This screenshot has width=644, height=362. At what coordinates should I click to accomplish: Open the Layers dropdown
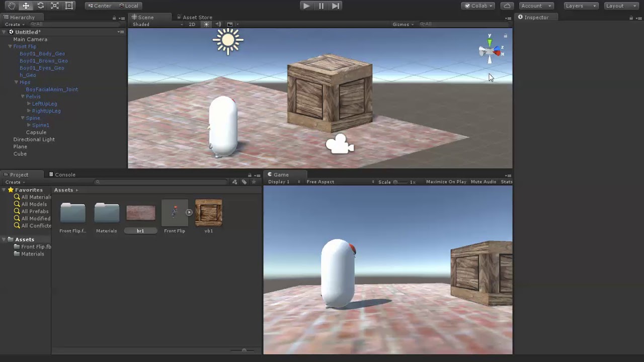(x=581, y=6)
